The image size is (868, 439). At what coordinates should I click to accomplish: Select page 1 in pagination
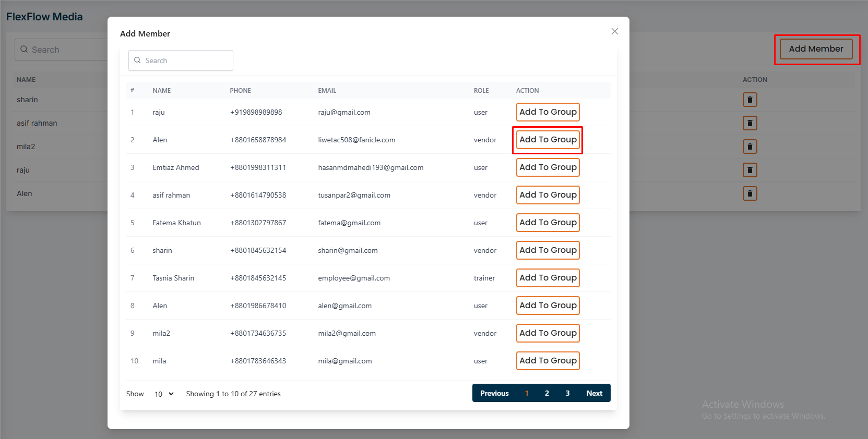point(527,393)
